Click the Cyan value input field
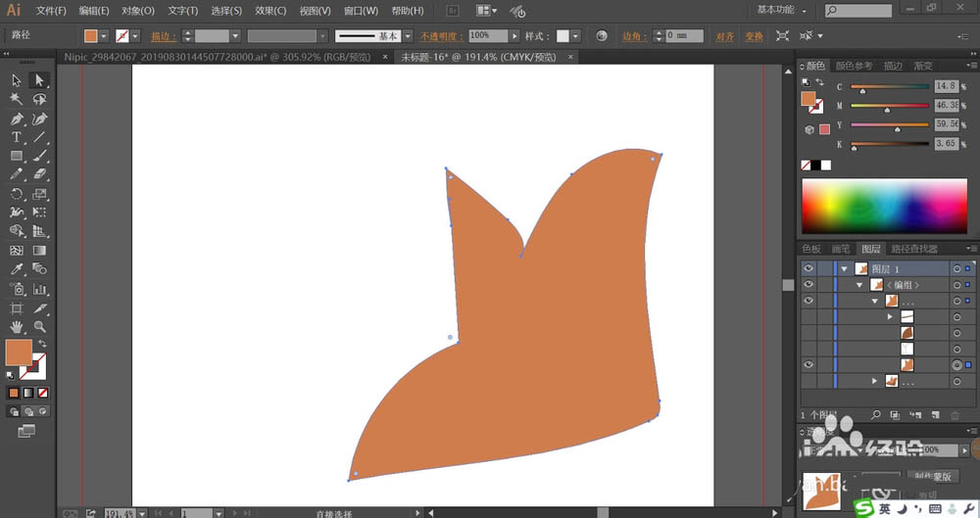The image size is (980, 518). [x=945, y=86]
